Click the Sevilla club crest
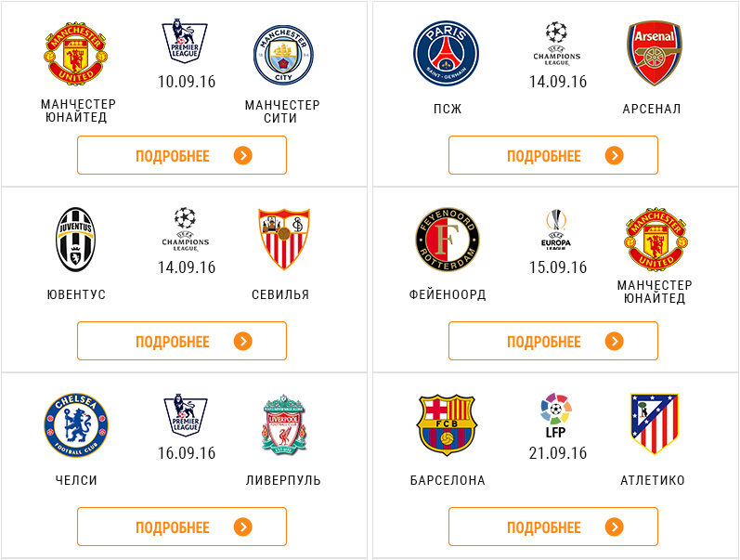Image resolution: width=740 pixels, height=560 pixels. pyautogui.click(x=283, y=239)
